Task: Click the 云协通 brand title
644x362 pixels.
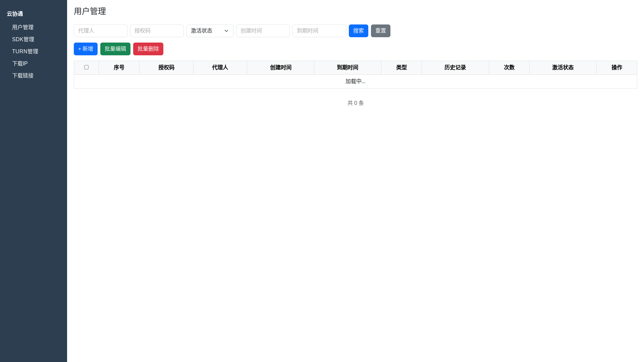Action: coord(15,14)
